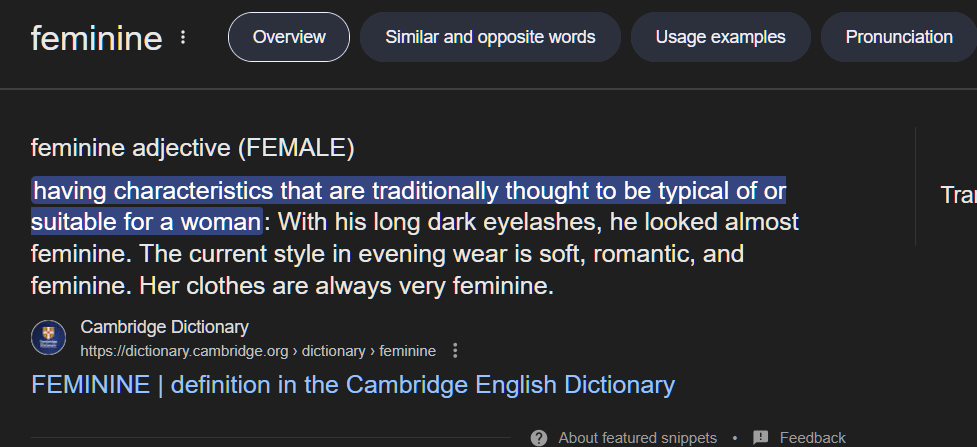
Task: Click the Cambridge Dictionary site name
Action: pos(164,327)
